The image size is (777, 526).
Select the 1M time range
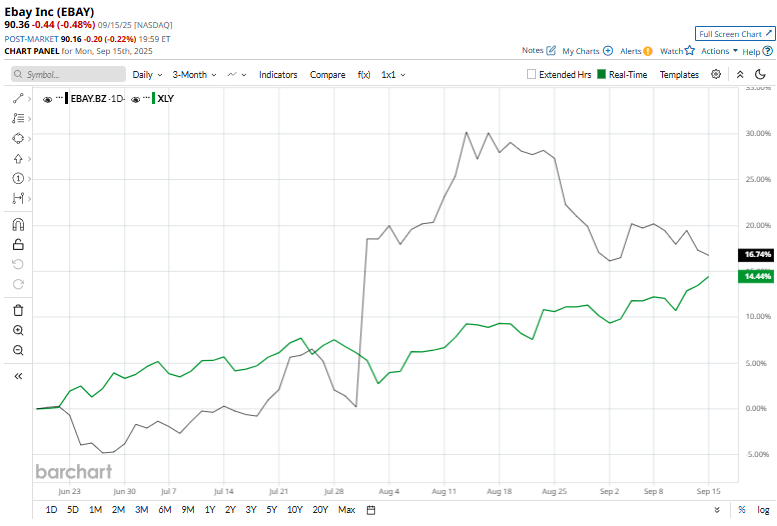[x=95, y=510]
